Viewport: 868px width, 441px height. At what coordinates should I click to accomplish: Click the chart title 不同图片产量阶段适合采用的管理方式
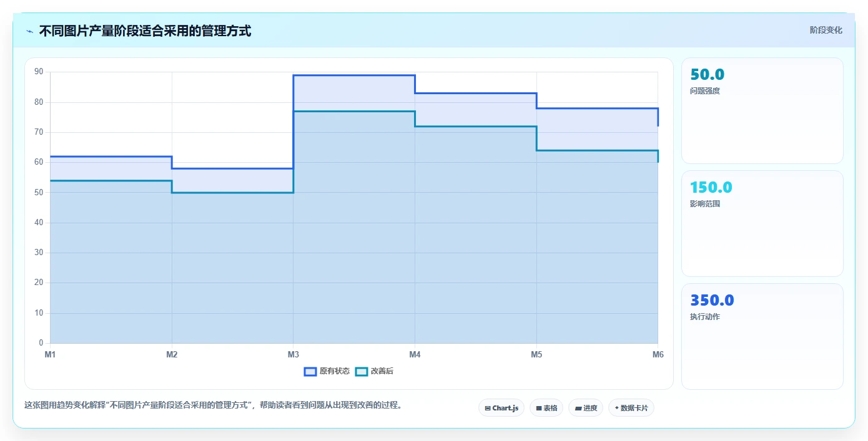coord(145,31)
